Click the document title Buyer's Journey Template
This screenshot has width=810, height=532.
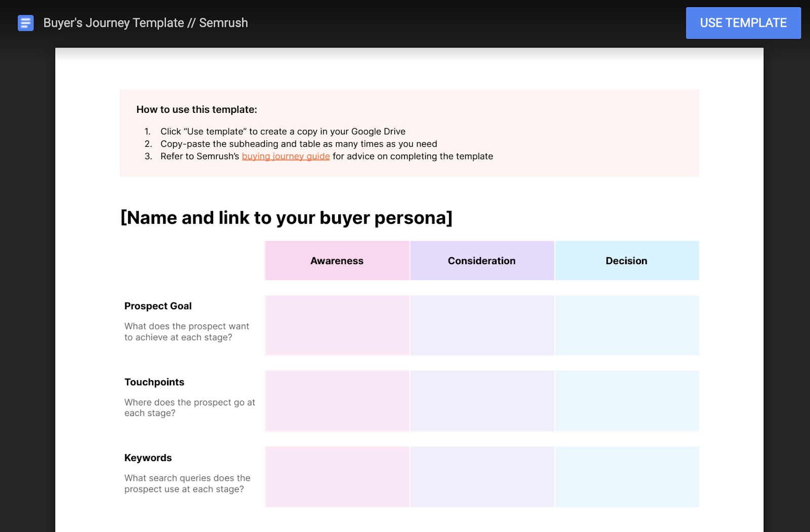point(145,23)
